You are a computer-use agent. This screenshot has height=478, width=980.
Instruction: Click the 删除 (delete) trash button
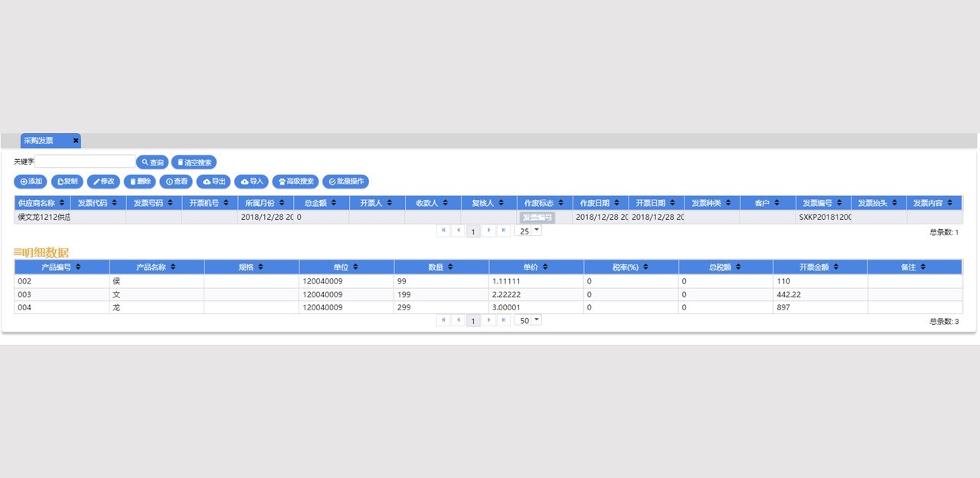(139, 182)
